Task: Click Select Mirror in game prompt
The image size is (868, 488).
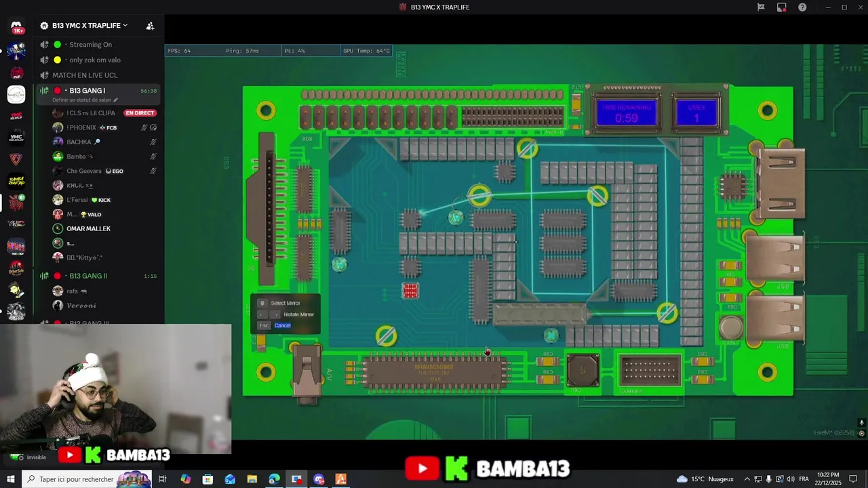Action: coord(285,303)
